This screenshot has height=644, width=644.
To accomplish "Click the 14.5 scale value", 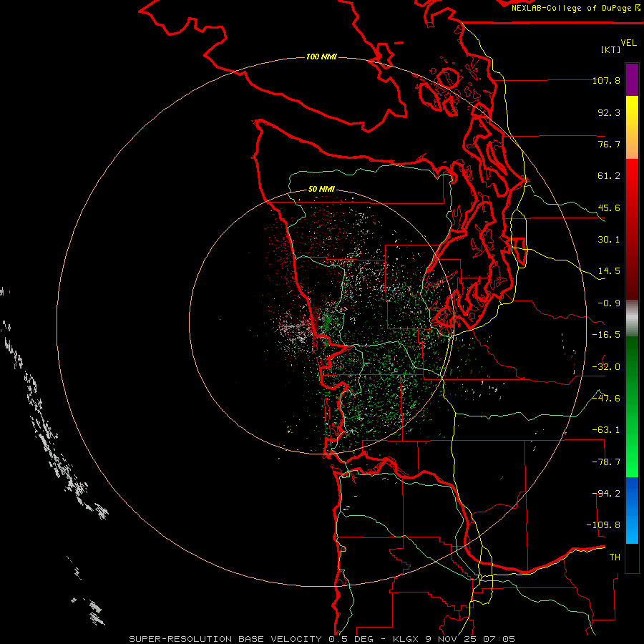I will coord(609,271).
